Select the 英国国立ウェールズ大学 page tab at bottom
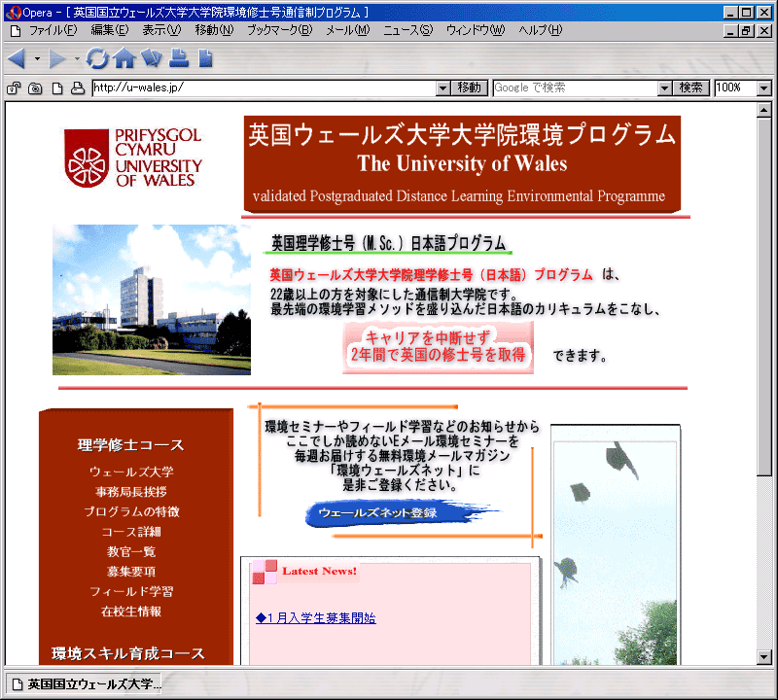This screenshot has width=778, height=700. pyautogui.click(x=86, y=684)
